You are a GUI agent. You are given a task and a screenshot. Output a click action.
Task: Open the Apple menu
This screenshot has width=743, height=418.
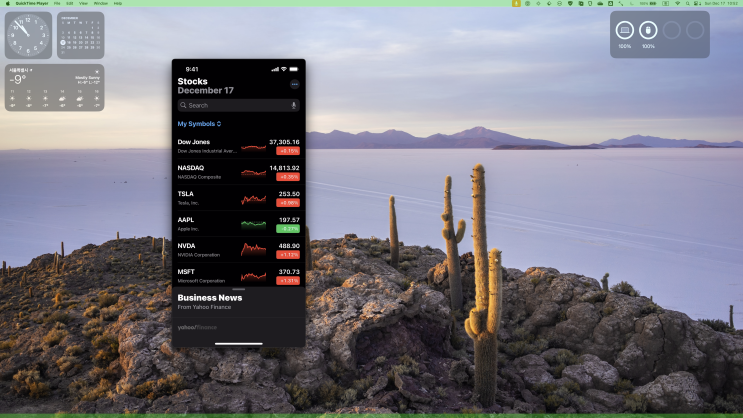click(x=7, y=3)
